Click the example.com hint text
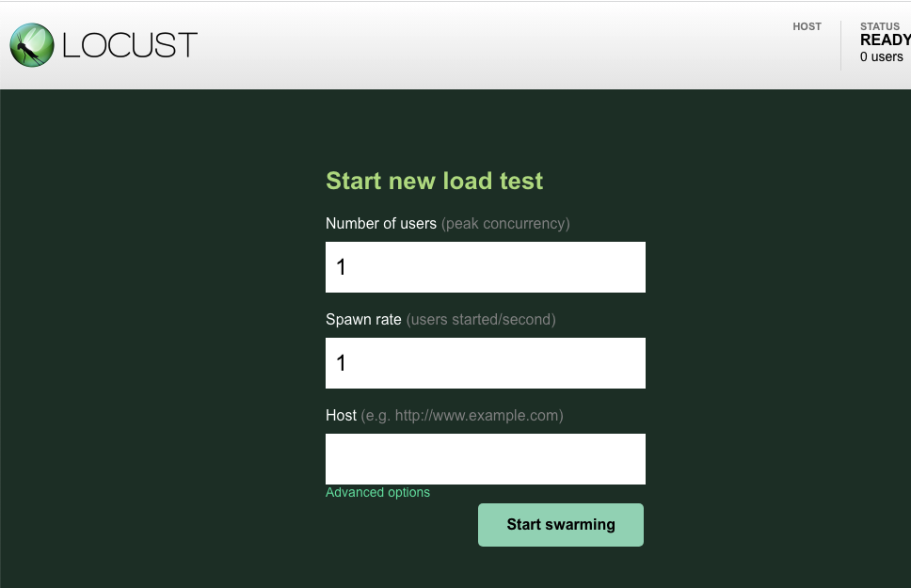 [462, 416]
